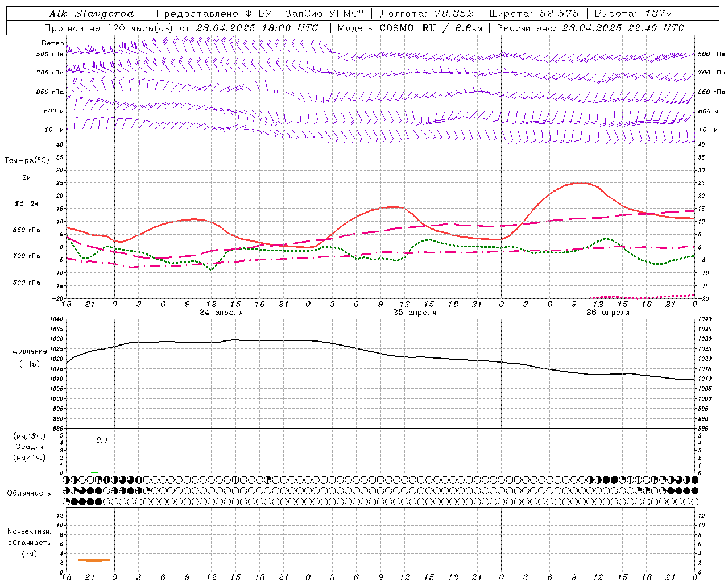The width and height of the screenshot is (728, 582).
Task: Click the 'Давление' pressure panel label
Action: point(30,351)
